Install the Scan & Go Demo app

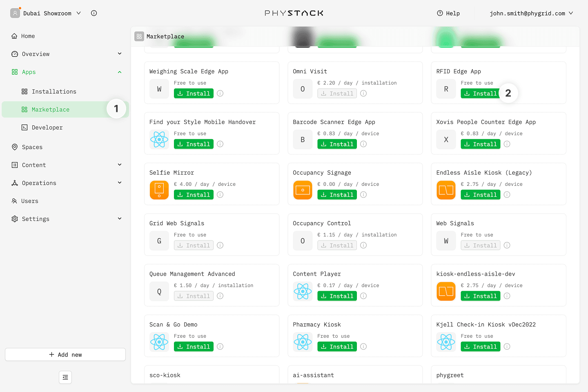(194, 347)
